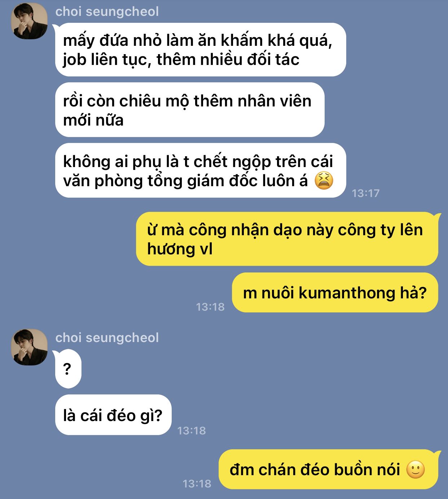Tap yellow bubble 'đm chán đéo buồn nói'
The width and height of the screenshot is (448, 499).
pos(329,469)
